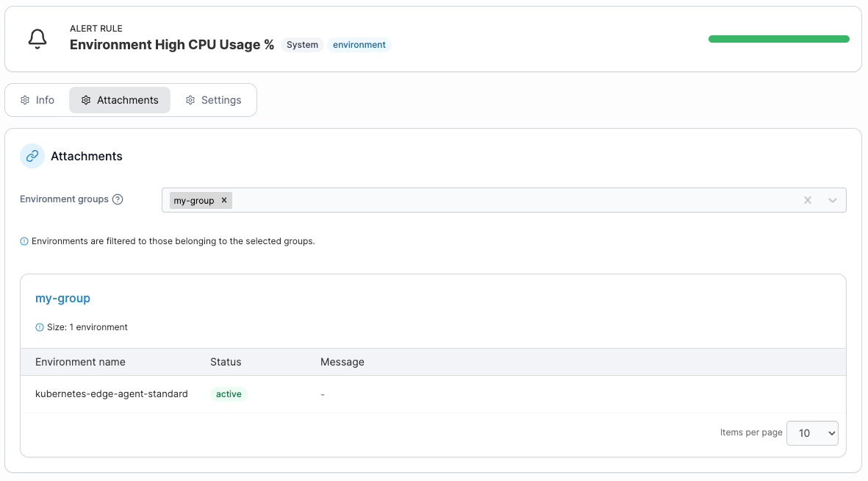
Task: Click the kubernetes-edge-agent-standard row name
Action: [111, 394]
